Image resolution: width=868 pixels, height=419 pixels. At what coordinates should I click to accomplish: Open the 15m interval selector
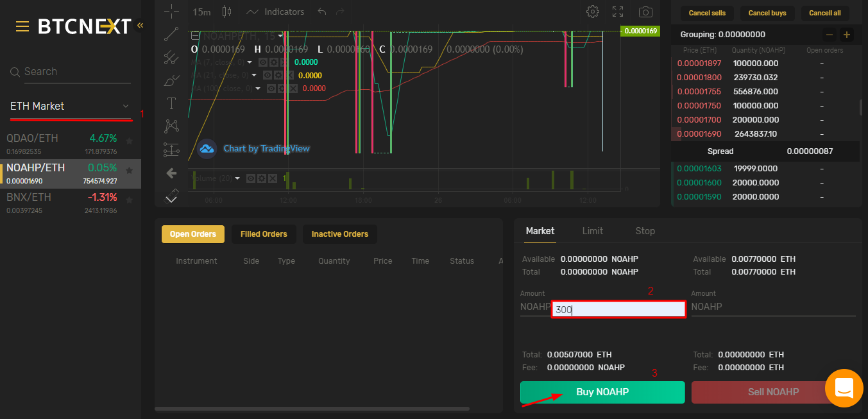point(201,12)
